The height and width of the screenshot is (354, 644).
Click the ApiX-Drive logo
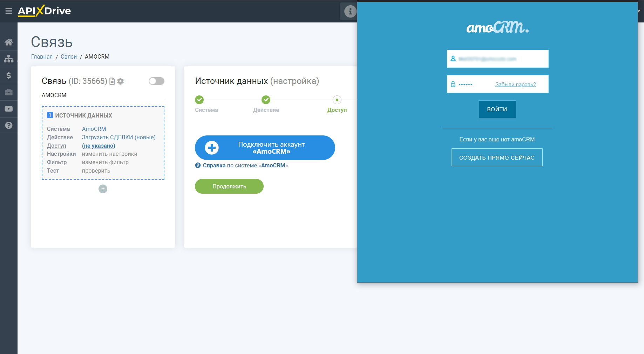[x=44, y=11]
